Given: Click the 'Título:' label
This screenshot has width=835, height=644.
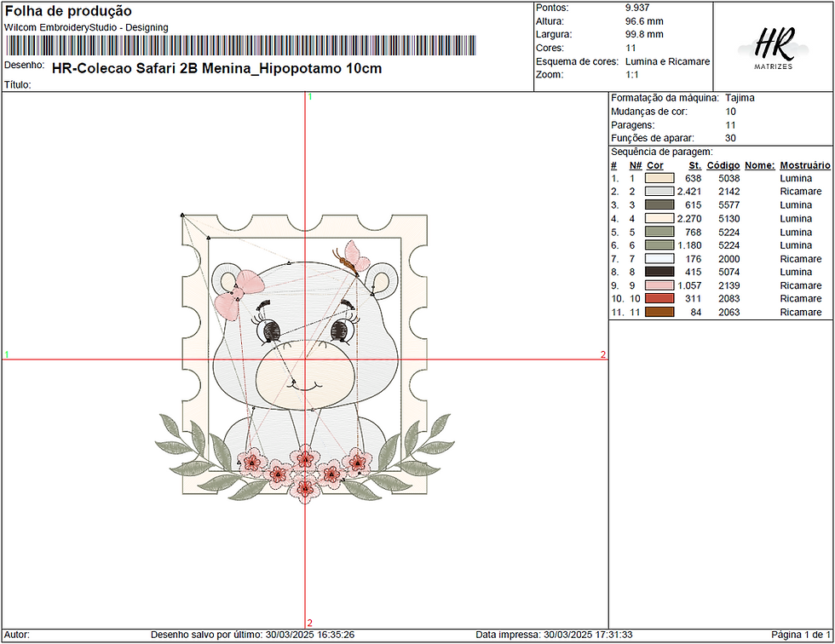Looking at the screenshot, I should pos(18,85).
